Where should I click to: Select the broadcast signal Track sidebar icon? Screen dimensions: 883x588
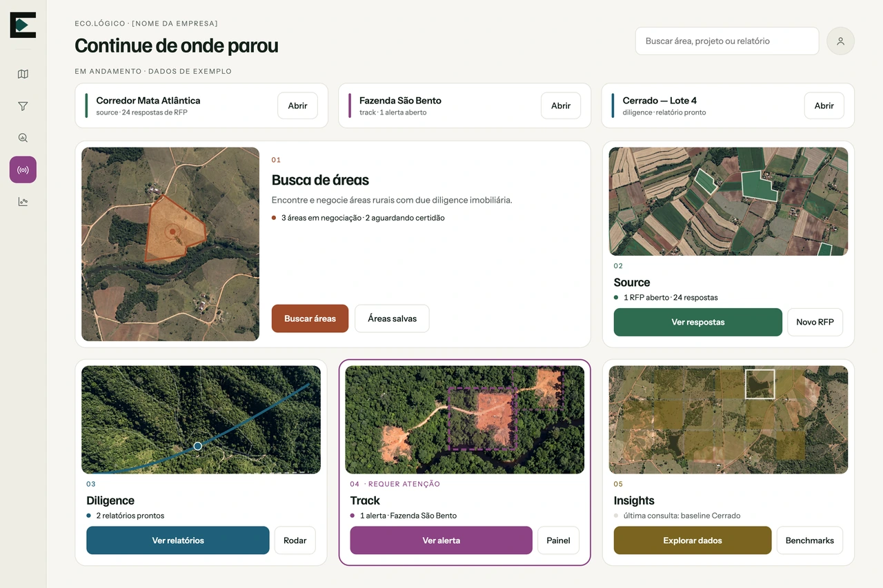pos(23,170)
